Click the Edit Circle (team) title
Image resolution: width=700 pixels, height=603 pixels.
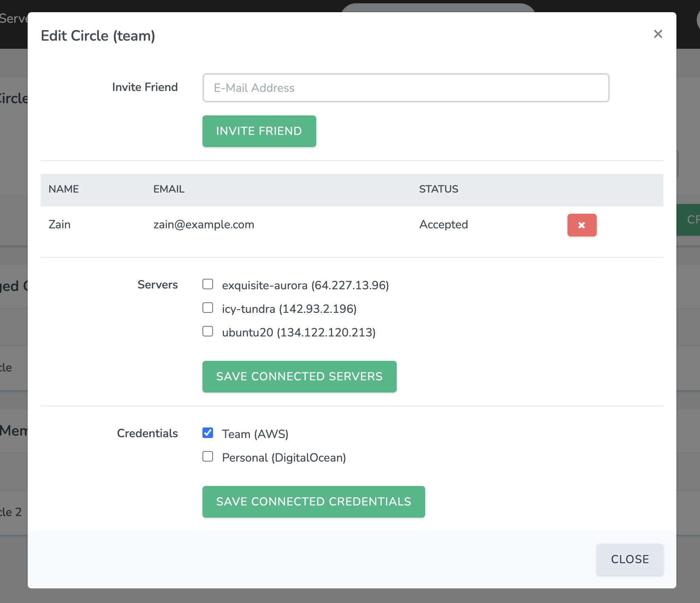pos(98,36)
